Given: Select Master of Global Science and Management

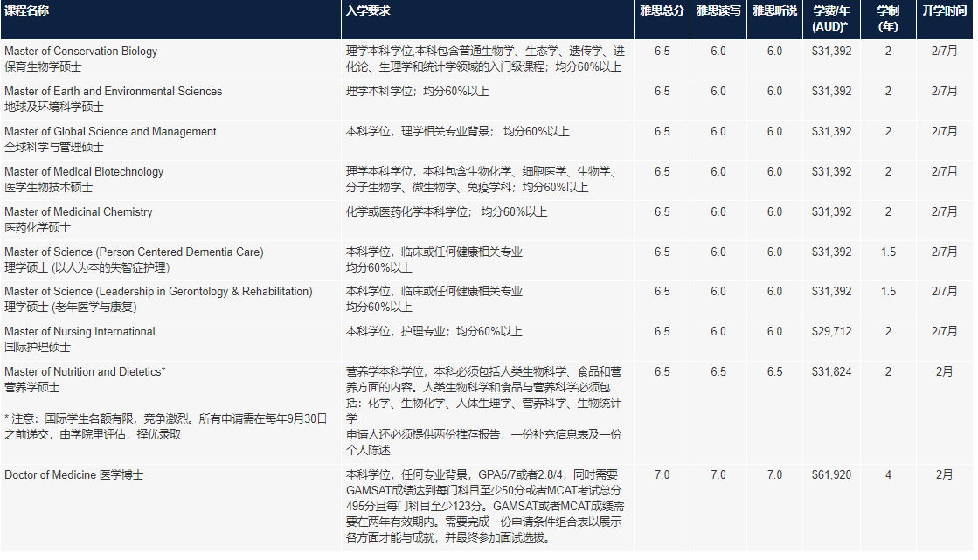Looking at the screenshot, I should pos(110,132).
